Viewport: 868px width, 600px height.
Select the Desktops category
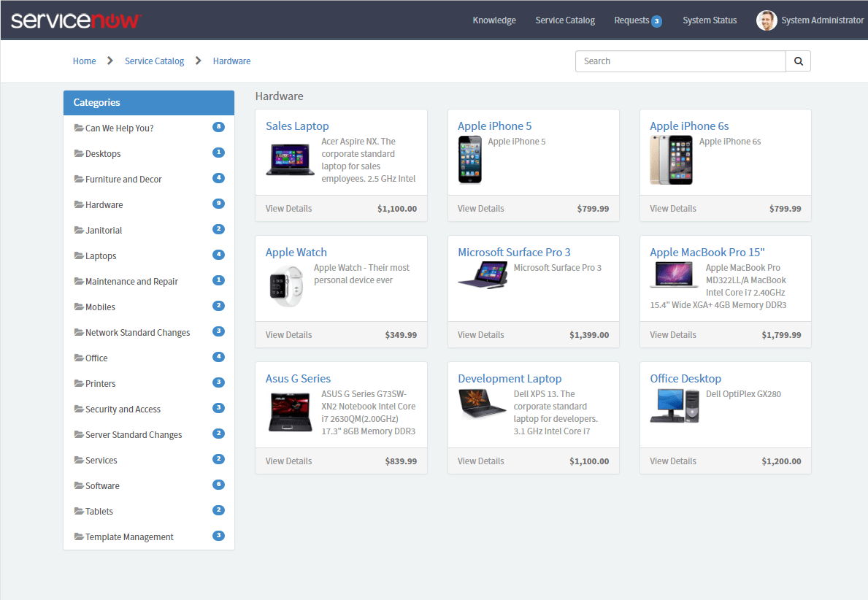[x=101, y=153]
